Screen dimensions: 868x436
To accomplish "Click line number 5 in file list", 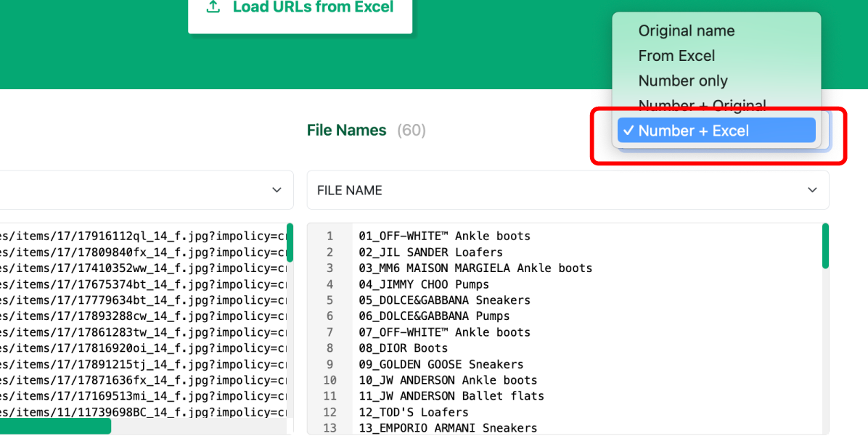I will 329,300.
